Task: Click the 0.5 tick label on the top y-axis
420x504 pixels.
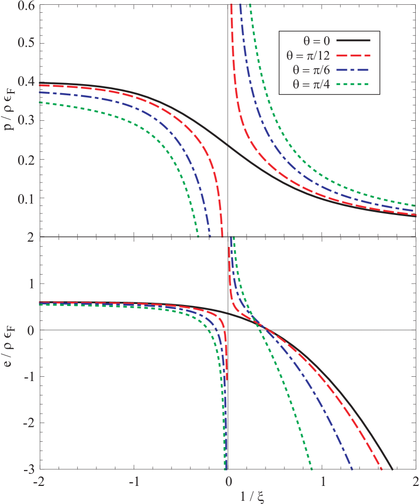Action: [26, 43]
